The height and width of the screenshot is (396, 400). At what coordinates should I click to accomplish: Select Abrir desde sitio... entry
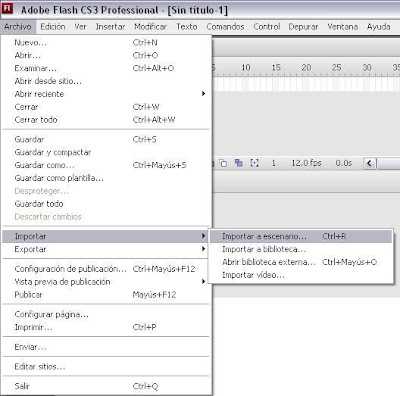(107, 81)
